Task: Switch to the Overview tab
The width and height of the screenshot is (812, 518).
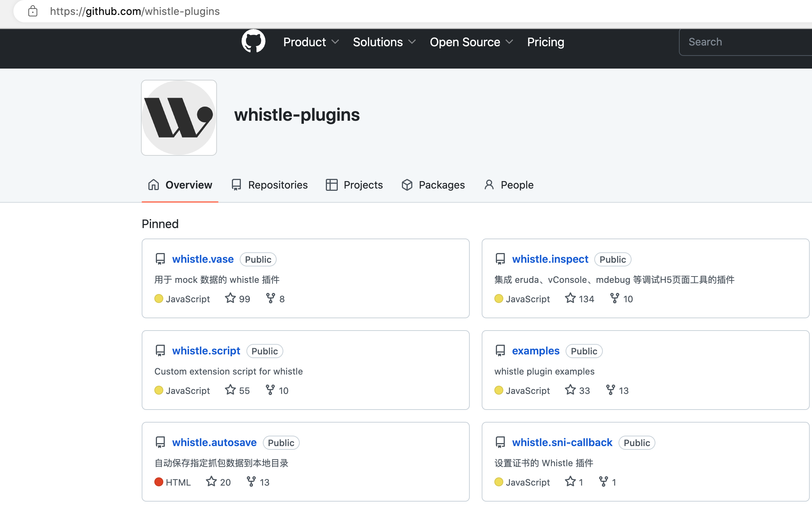Action: 180,185
